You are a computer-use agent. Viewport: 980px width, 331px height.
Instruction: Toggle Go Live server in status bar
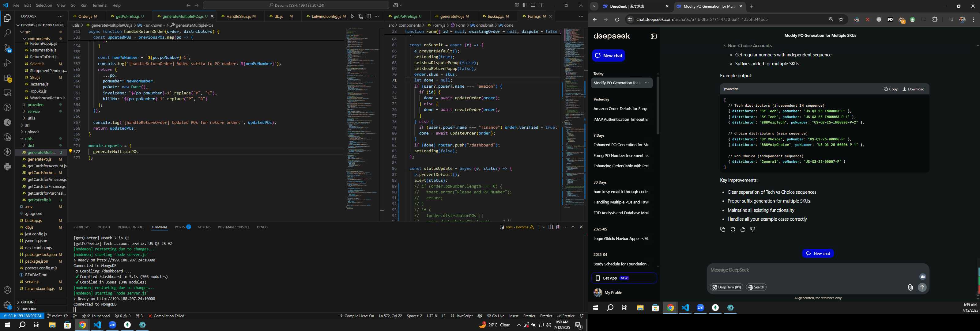(495, 316)
